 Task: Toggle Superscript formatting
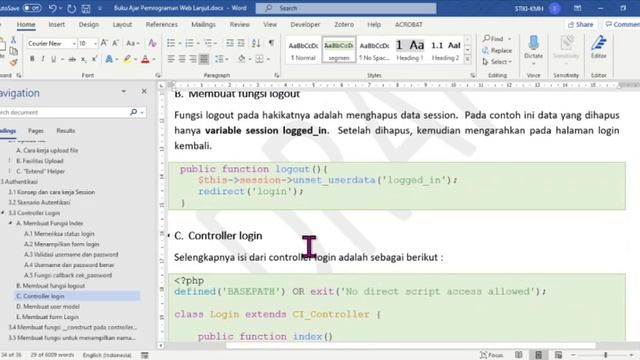click(94, 59)
